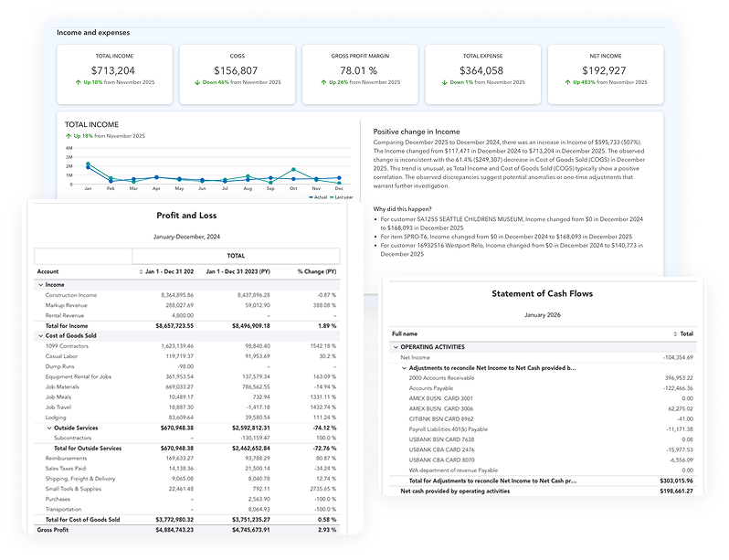Screen dimensions: 729x560
Task: Click the down arrow icon in Total Expense card
Action: [447, 82]
